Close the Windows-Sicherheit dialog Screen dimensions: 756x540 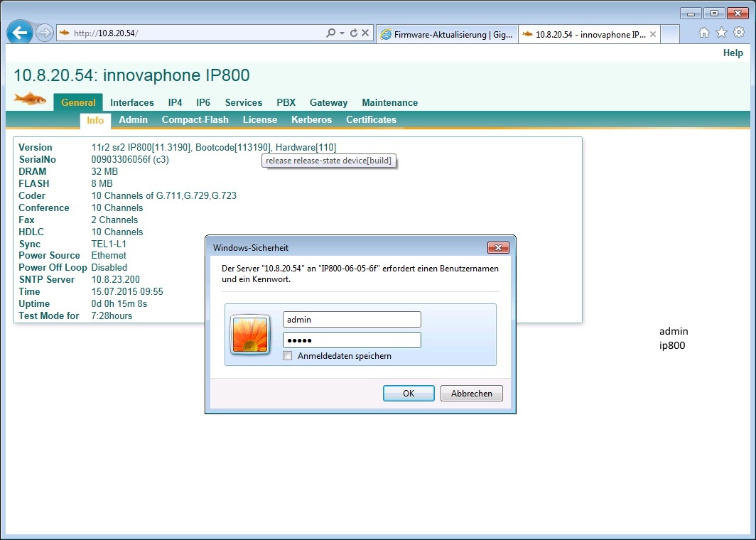[x=498, y=247]
